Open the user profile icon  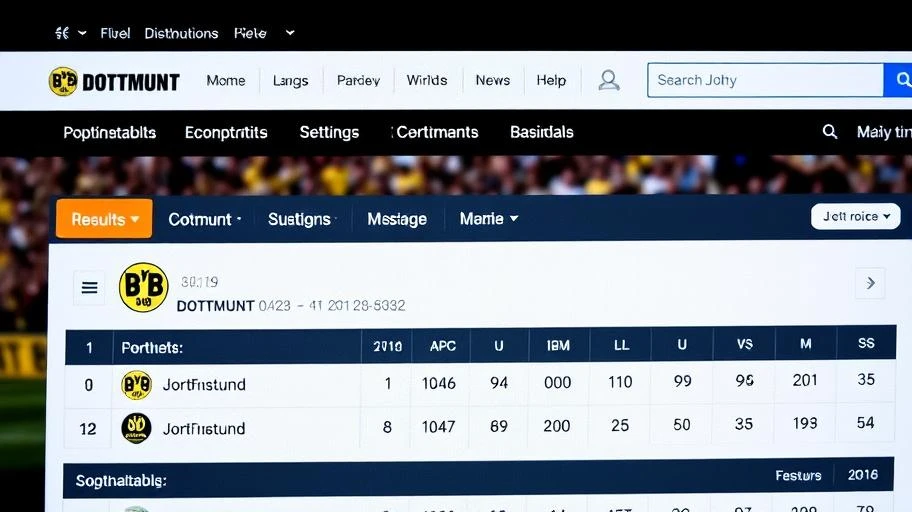608,81
